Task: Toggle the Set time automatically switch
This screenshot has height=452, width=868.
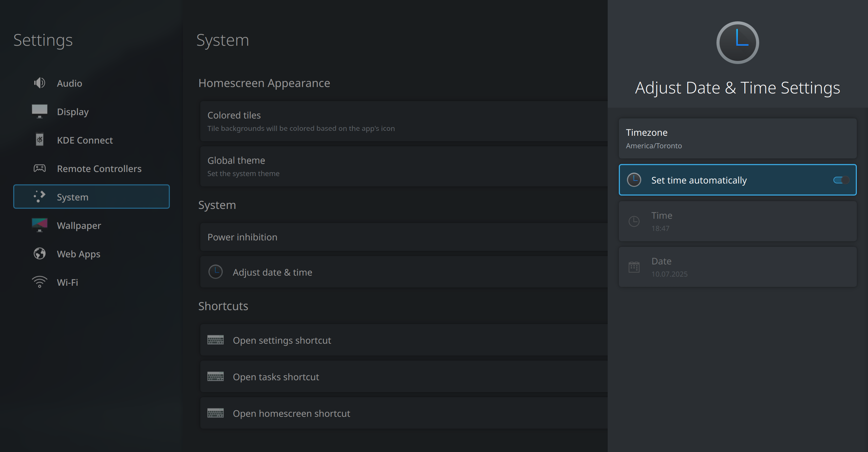Action: pos(841,180)
